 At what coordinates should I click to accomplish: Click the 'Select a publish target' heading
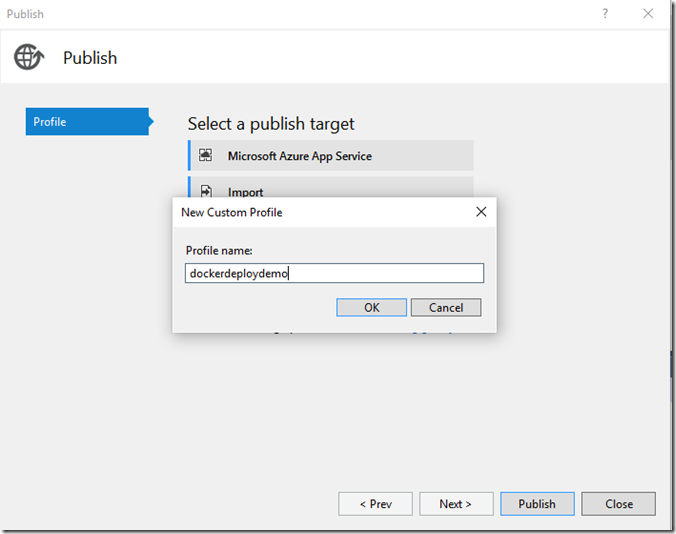coord(271,124)
